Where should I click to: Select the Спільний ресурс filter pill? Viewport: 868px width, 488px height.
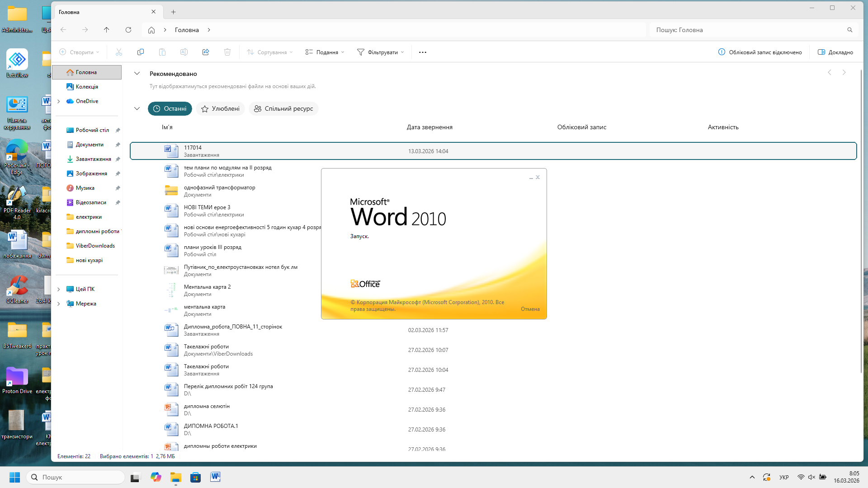coord(283,109)
